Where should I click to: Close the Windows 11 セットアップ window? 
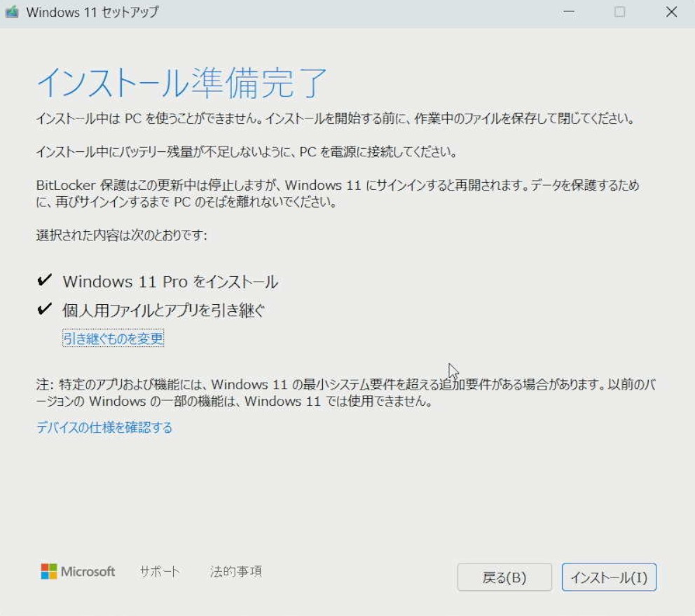671,12
